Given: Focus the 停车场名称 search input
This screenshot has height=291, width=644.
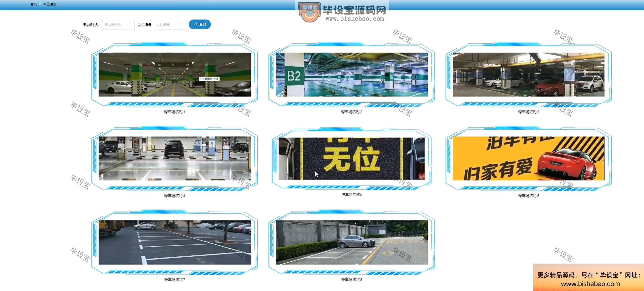Looking at the screenshot, I should click(x=118, y=25).
